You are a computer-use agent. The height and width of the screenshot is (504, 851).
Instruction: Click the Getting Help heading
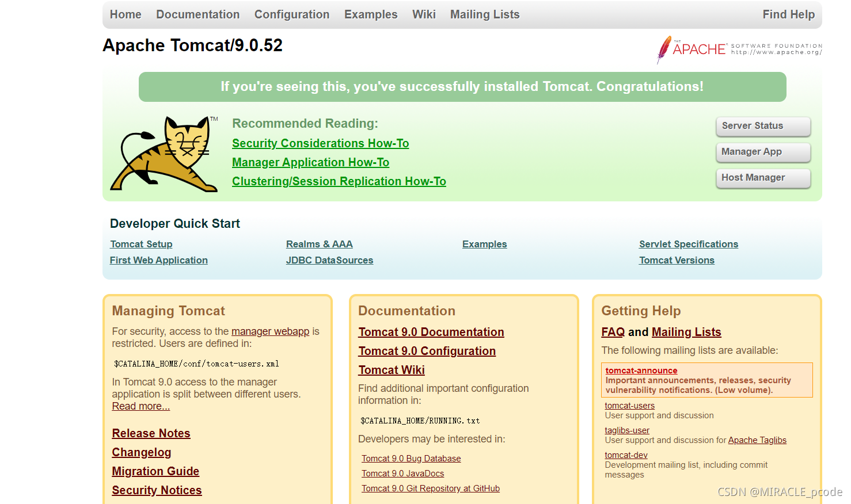click(641, 311)
